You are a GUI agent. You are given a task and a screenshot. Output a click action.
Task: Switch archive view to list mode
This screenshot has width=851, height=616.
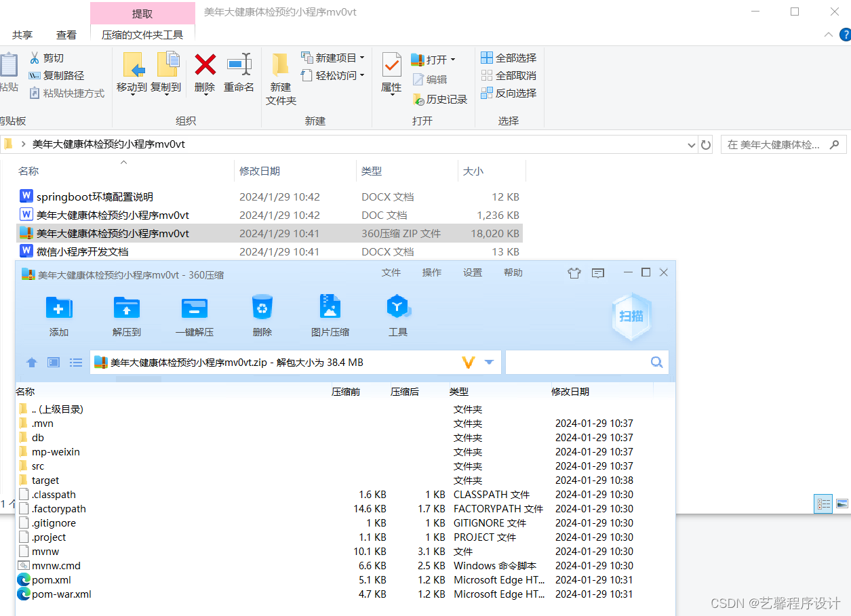pyautogui.click(x=76, y=363)
